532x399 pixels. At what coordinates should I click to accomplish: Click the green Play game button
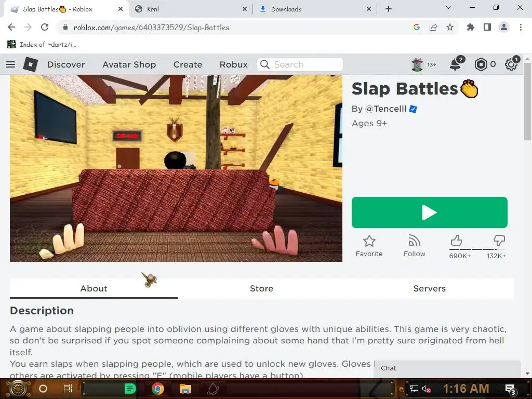pyautogui.click(x=429, y=212)
